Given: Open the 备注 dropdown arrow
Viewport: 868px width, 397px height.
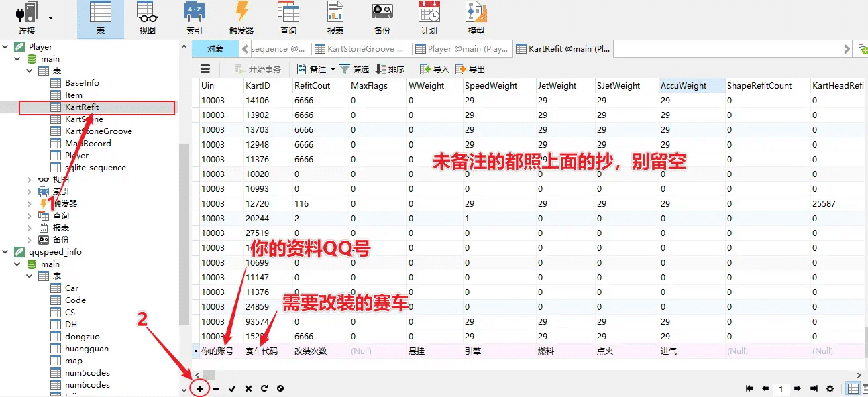Looking at the screenshot, I should (332, 70).
